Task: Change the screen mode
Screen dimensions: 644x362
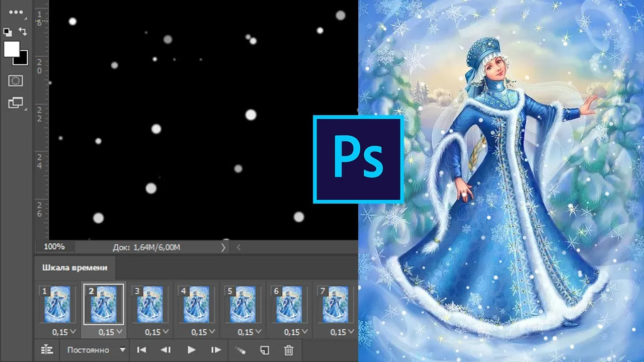Action: click(16, 103)
